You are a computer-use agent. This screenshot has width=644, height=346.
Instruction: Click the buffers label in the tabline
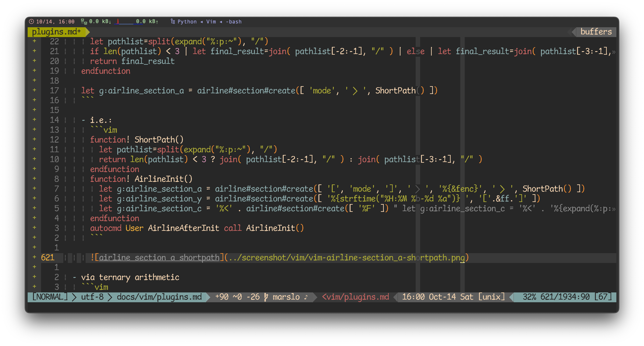(596, 32)
